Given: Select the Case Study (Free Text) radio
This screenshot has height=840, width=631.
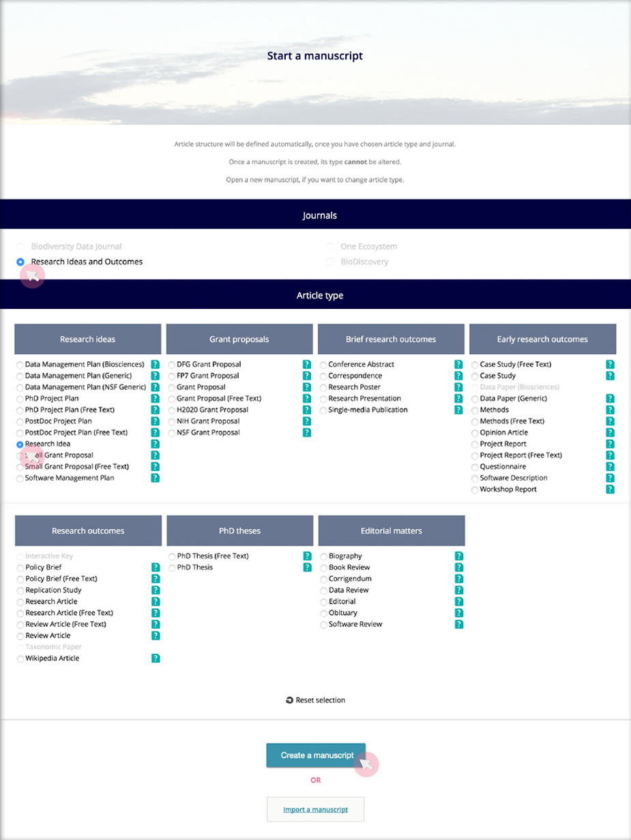Looking at the screenshot, I should [x=474, y=365].
